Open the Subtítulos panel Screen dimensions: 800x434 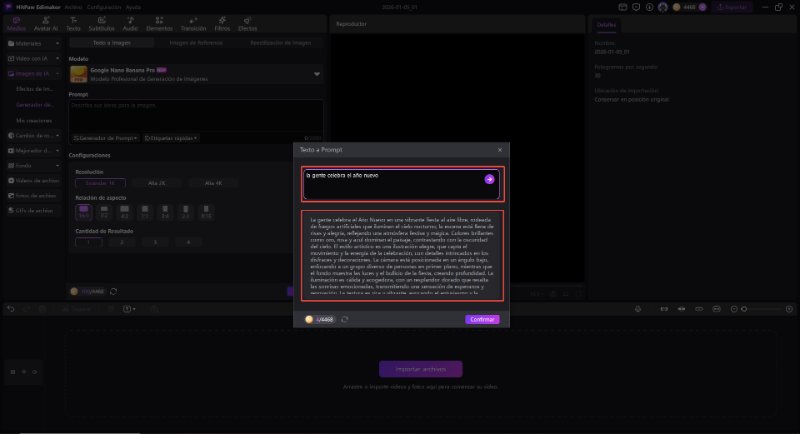click(x=102, y=23)
